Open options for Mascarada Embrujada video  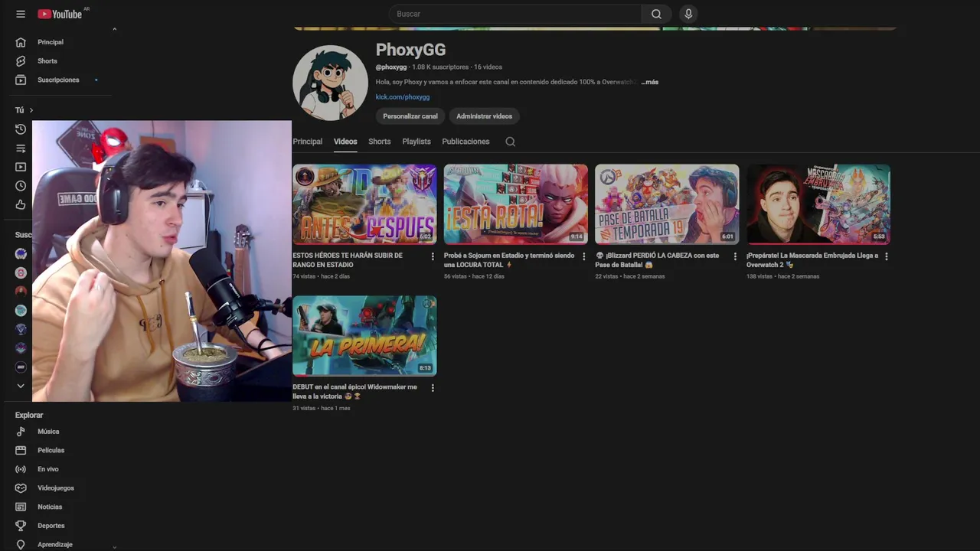[x=887, y=256]
